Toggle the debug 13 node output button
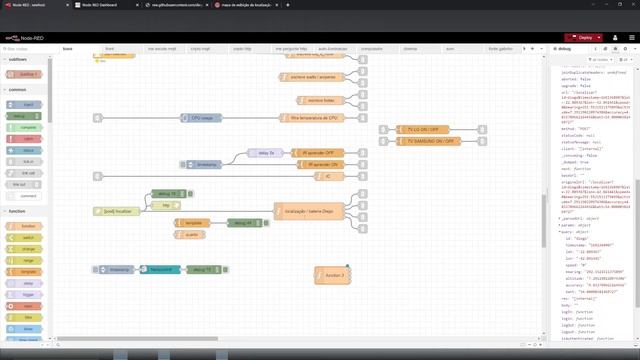 pyautogui.click(x=225, y=270)
